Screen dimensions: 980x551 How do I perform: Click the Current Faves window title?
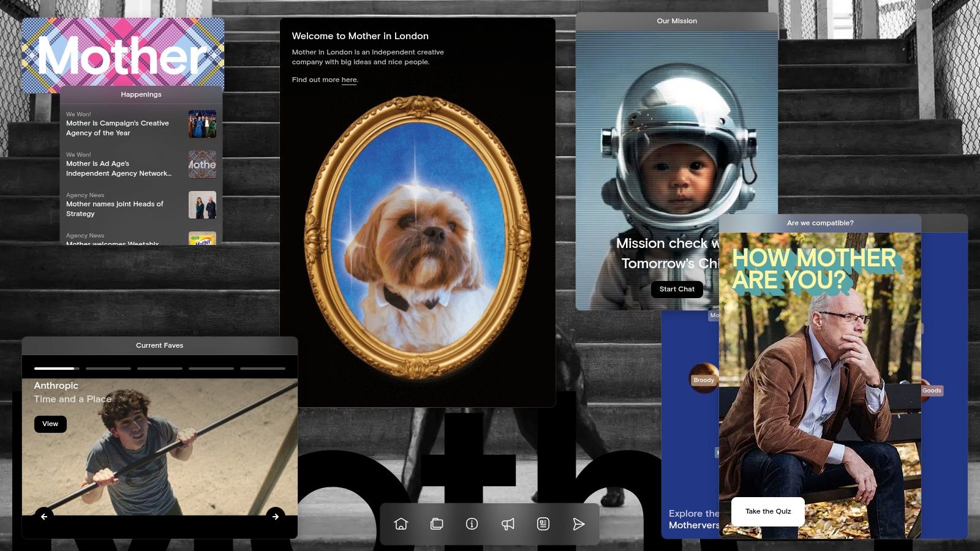[160, 346]
